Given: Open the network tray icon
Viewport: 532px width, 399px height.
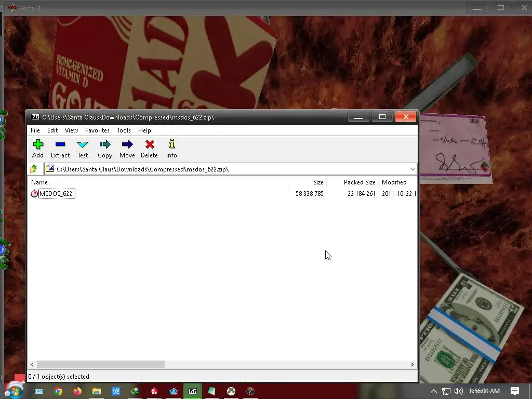Looking at the screenshot, I should (x=446, y=391).
